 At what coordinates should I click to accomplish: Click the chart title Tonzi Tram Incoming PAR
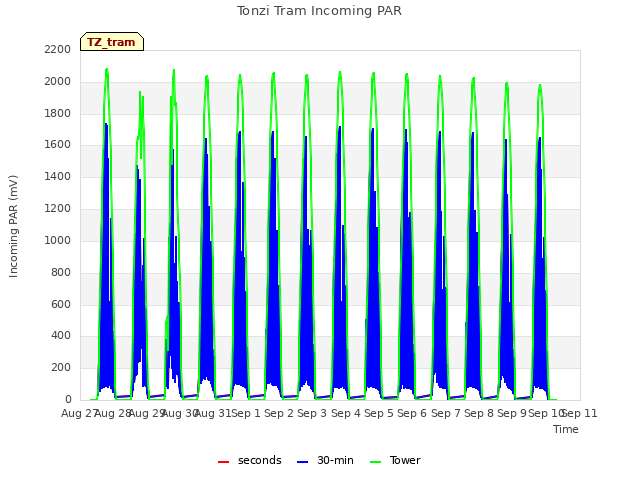point(319,11)
